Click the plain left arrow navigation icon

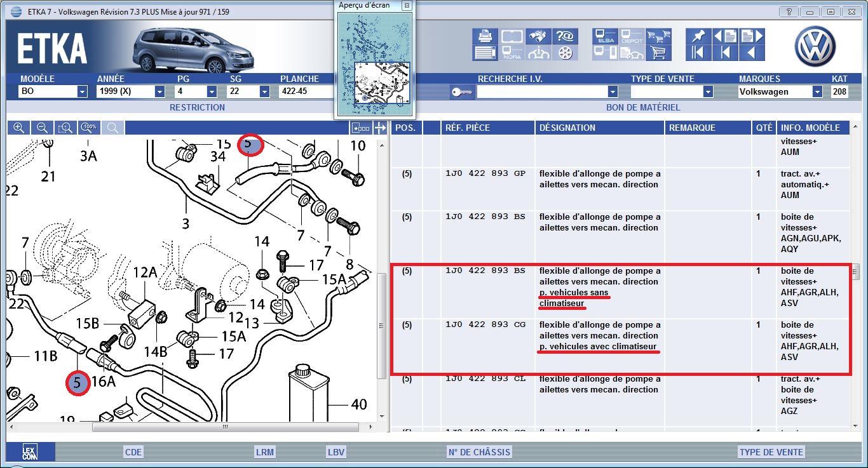tap(751, 53)
